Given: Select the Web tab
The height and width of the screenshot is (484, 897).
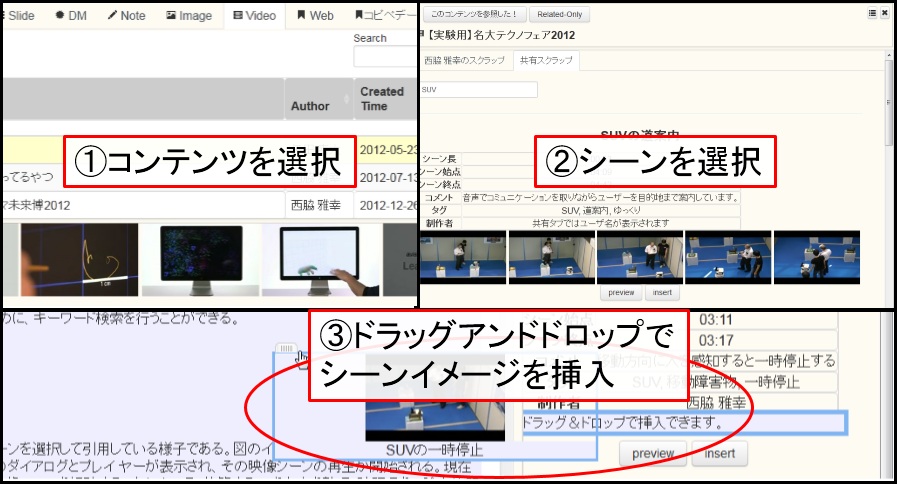Looking at the screenshot, I should (316, 16).
